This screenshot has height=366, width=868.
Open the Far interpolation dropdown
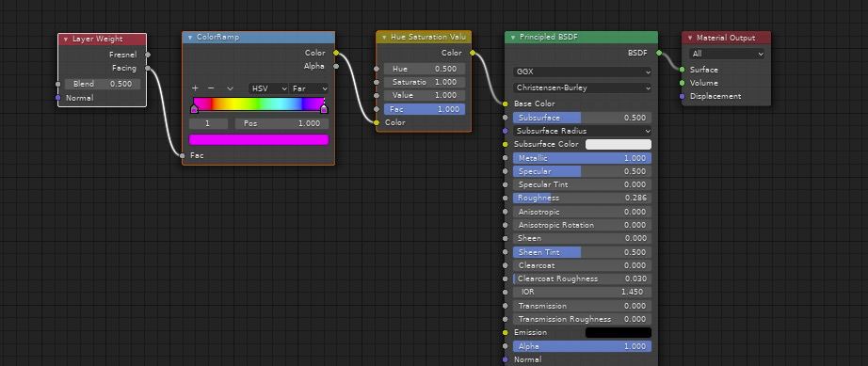309,88
